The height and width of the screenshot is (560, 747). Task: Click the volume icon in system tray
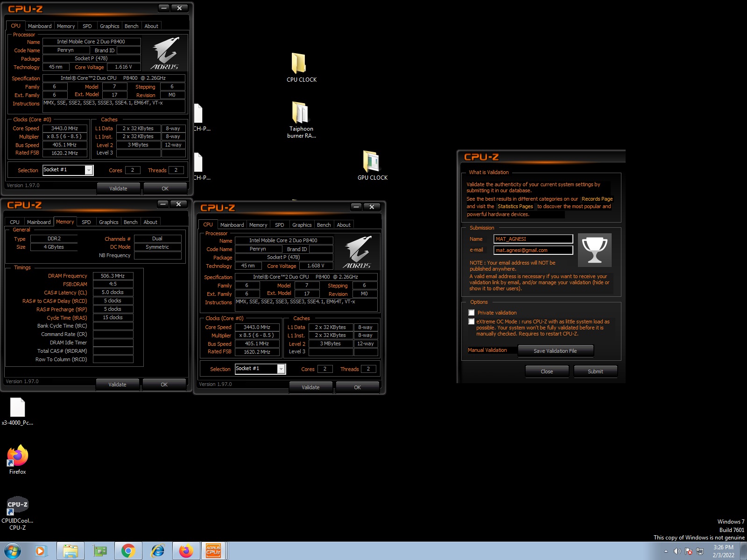point(677,551)
